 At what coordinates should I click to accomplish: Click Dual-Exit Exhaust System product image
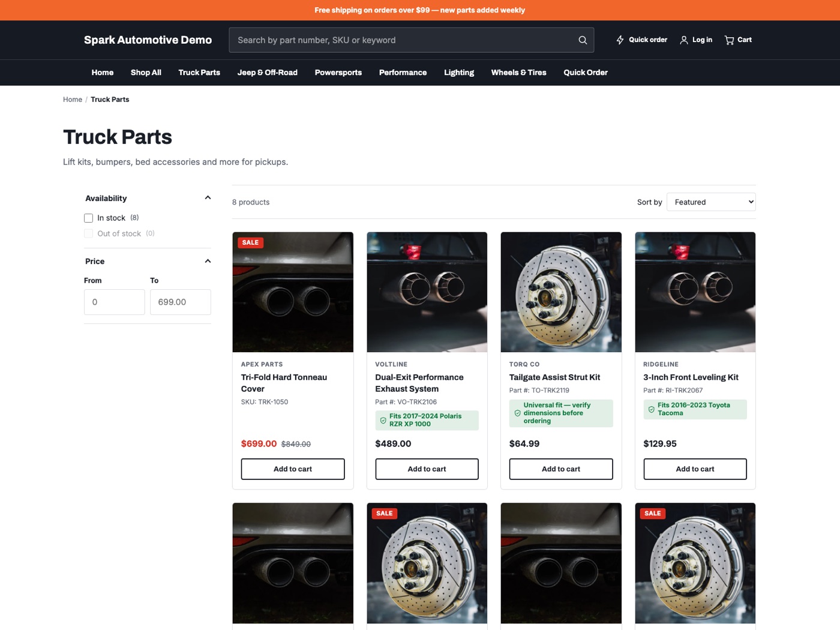point(427,292)
